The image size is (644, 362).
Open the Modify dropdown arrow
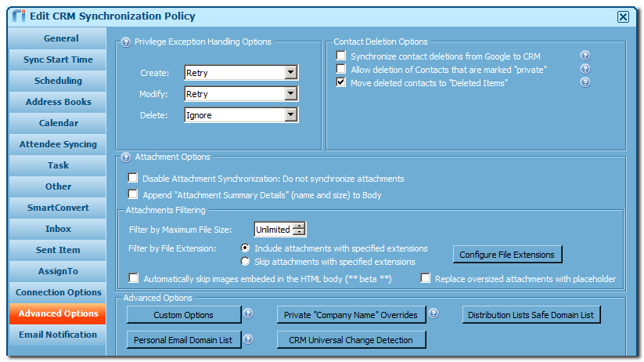point(291,94)
